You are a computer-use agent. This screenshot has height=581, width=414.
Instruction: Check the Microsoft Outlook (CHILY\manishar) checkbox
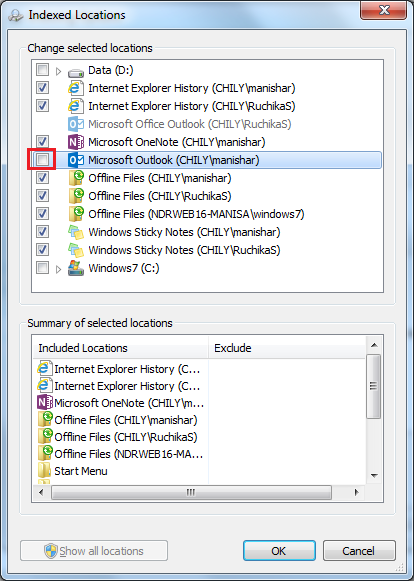(42, 160)
